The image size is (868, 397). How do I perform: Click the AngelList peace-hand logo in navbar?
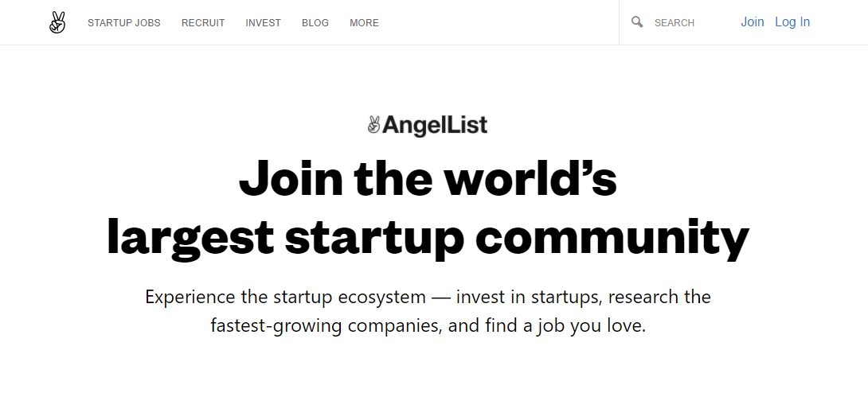(x=57, y=22)
